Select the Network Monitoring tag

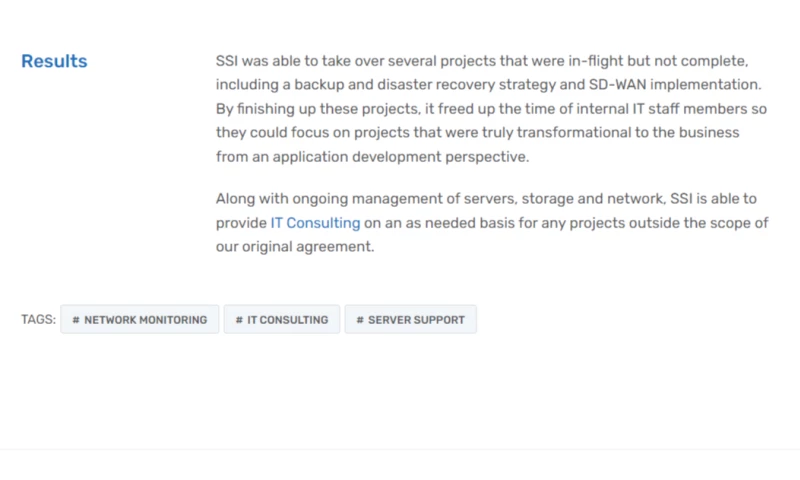[x=140, y=320]
